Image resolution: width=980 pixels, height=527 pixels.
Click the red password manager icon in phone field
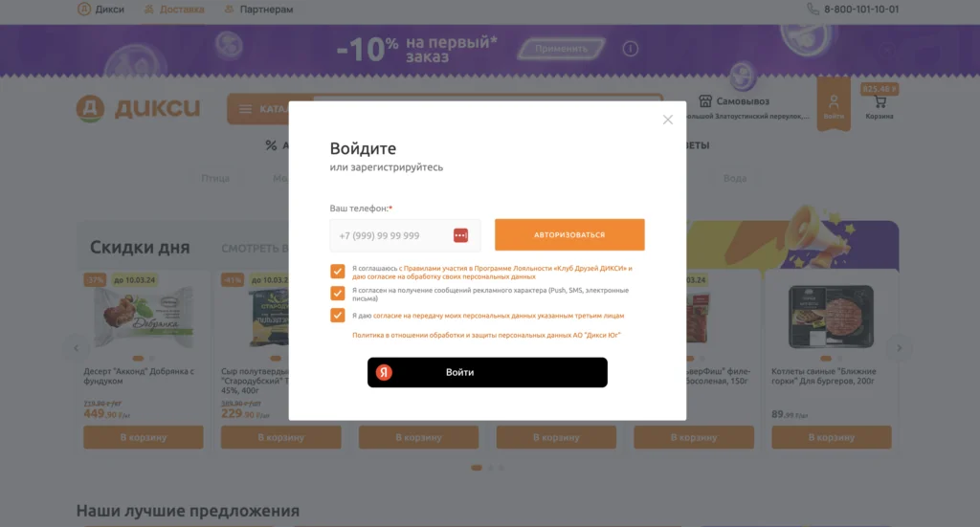pyautogui.click(x=460, y=235)
